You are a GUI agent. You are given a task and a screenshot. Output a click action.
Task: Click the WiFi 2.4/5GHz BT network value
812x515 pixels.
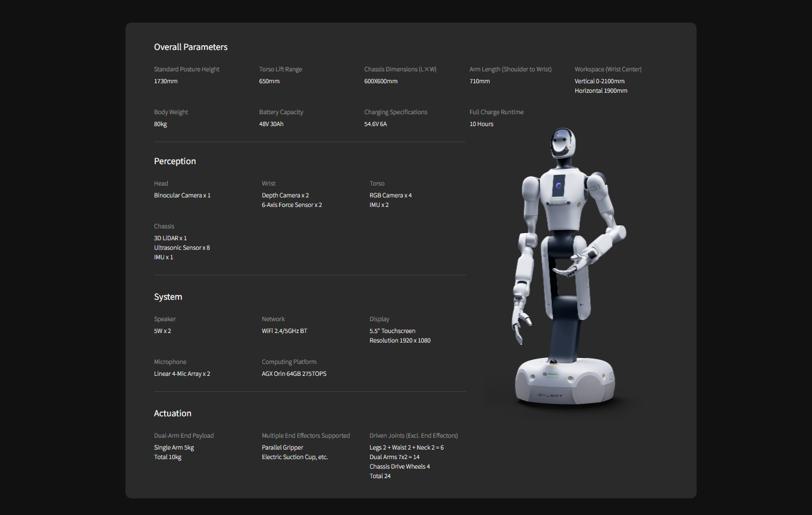coord(285,331)
